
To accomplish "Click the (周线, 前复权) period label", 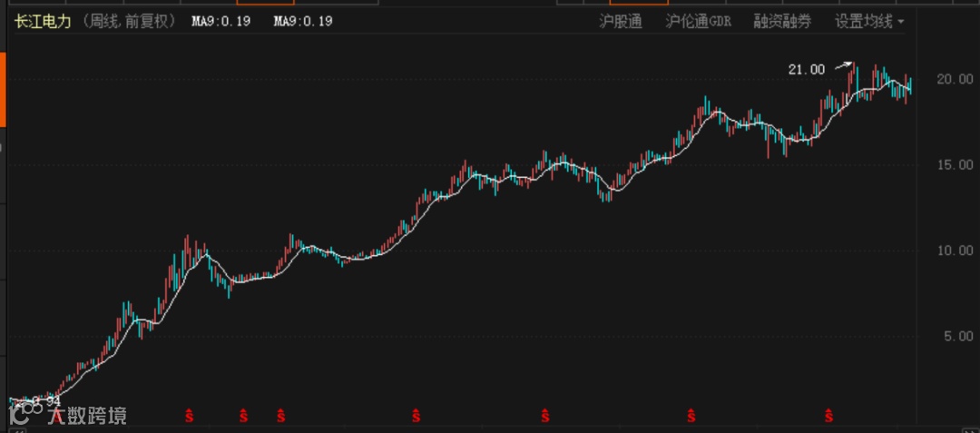I will (130, 21).
